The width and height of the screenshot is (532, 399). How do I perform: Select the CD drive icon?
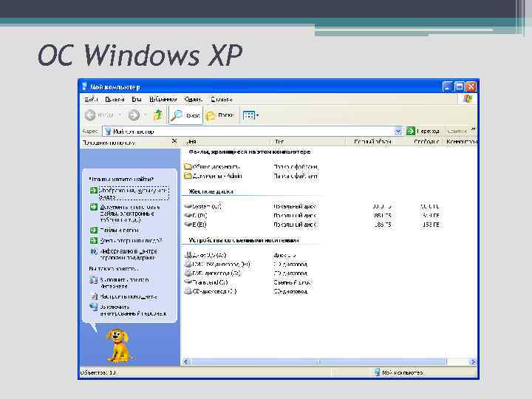(x=188, y=291)
